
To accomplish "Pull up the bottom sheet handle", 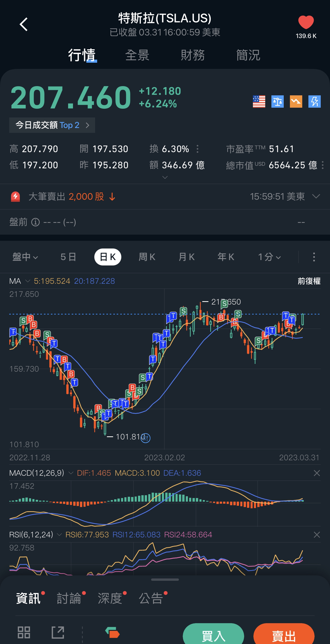I will click(165, 579).
